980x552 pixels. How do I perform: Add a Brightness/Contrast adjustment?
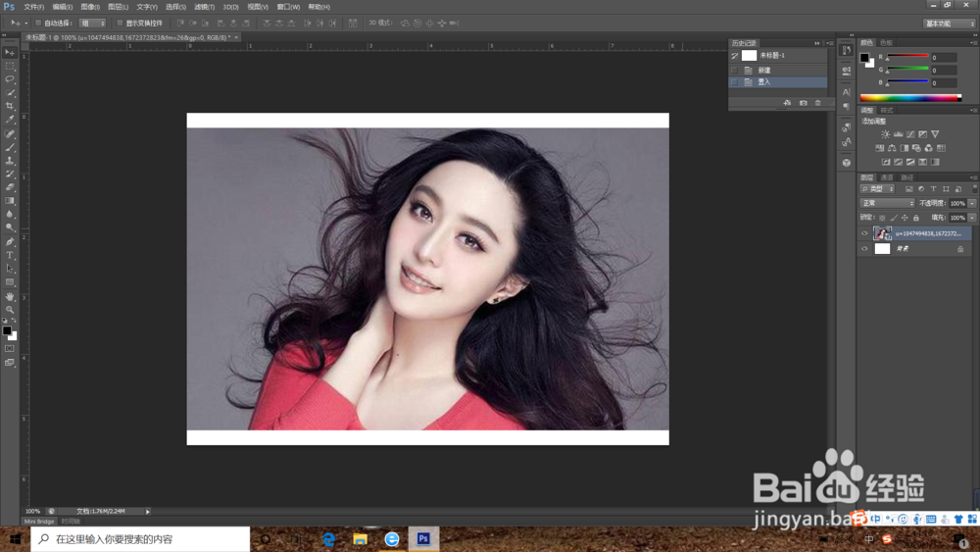click(886, 134)
